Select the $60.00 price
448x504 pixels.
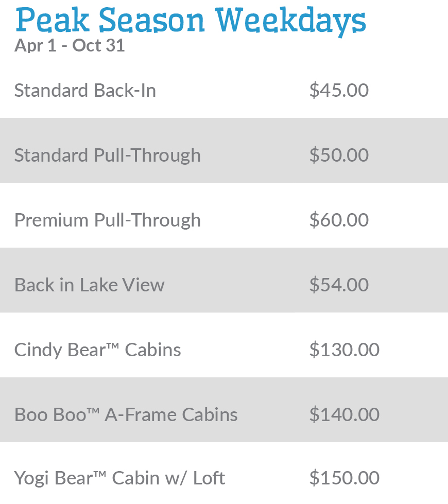(339, 220)
